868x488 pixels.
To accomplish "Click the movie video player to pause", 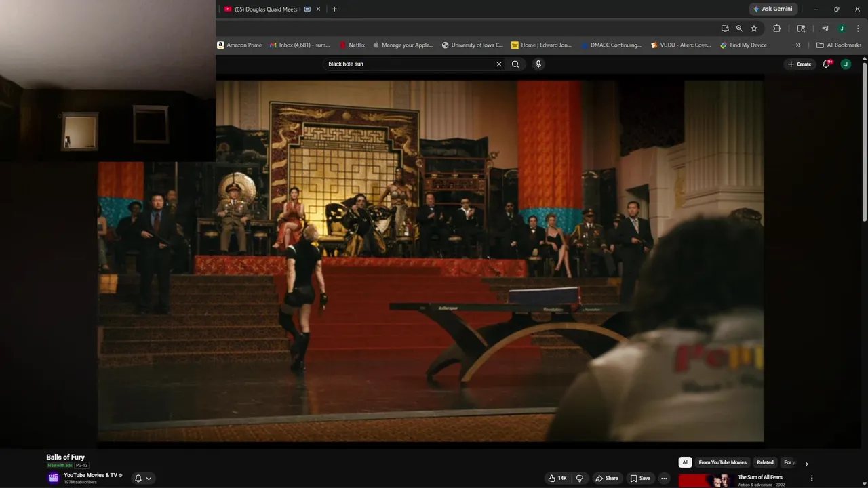I will coord(431,261).
